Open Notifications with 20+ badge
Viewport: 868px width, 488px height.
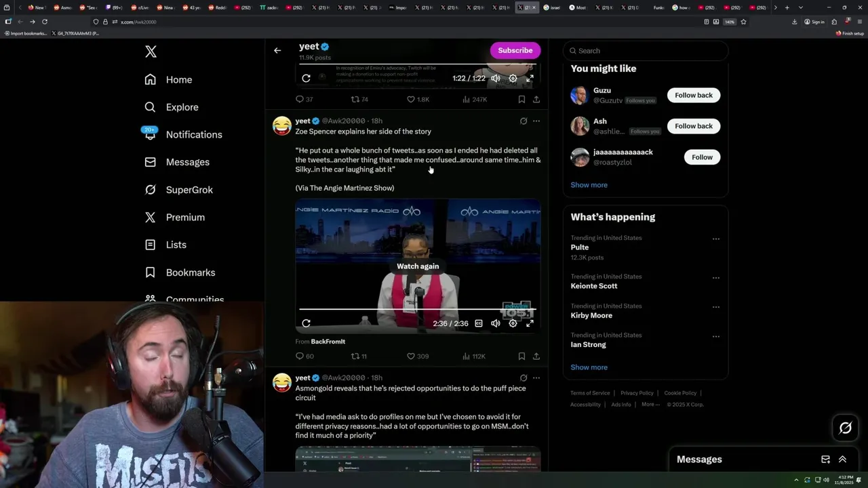pyautogui.click(x=183, y=134)
